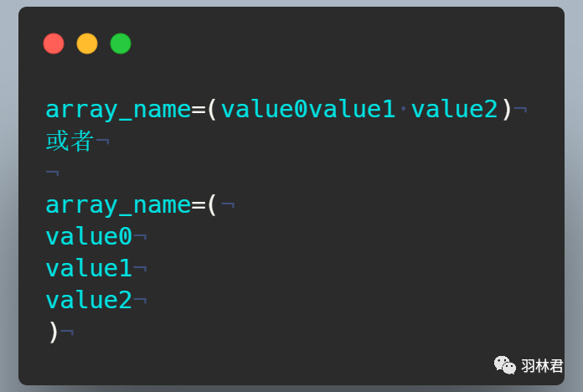Image resolution: width=583 pixels, height=392 pixels.
Task: Click the standalone value1 line
Action: pyautogui.click(x=89, y=269)
